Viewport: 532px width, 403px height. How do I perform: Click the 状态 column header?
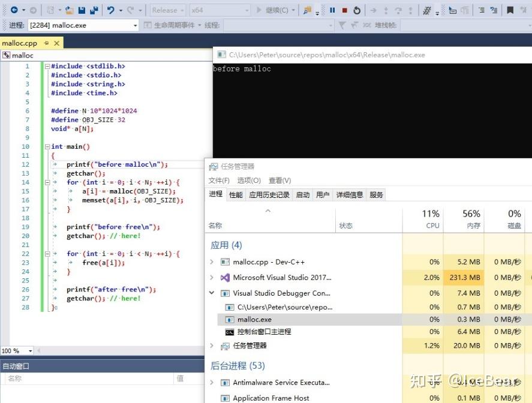(x=369, y=219)
